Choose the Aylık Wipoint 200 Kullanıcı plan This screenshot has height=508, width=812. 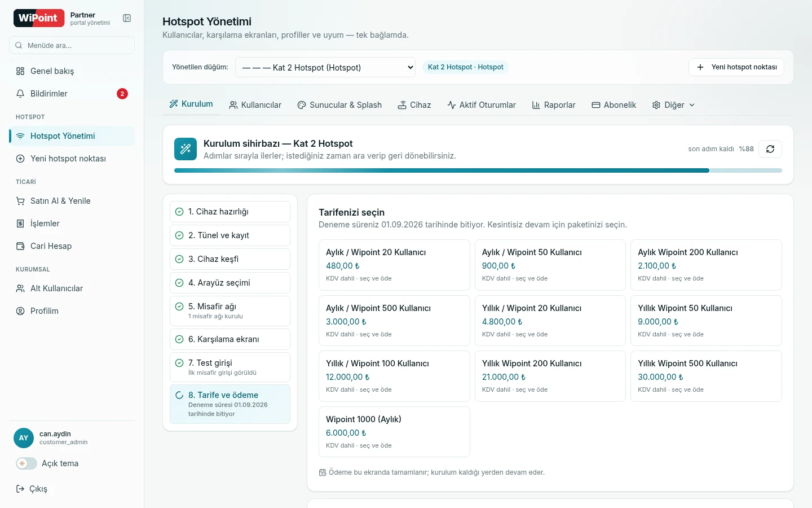click(x=706, y=265)
